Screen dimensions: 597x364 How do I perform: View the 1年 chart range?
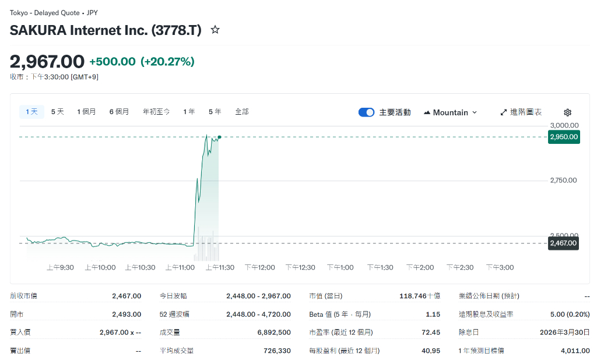(x=188, y=111)
